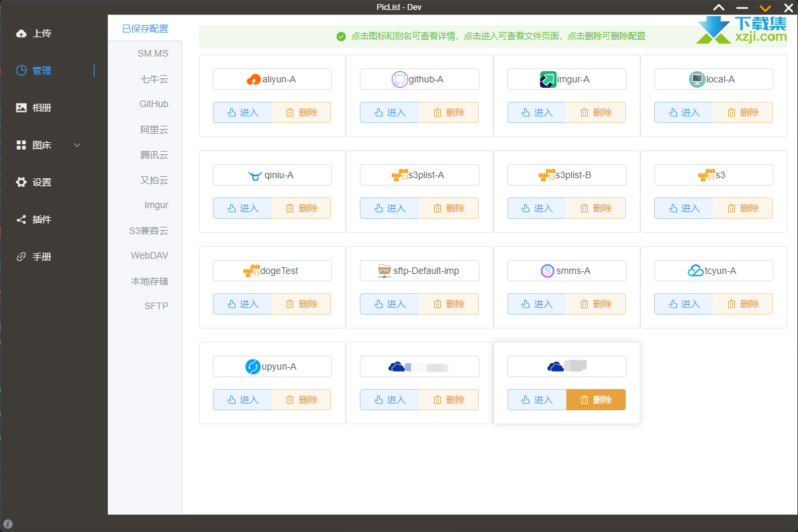Delete the tcyun-A configuration
Viewport: 798px width, 532px height.
pyautogui.click(x=743, y=304)
